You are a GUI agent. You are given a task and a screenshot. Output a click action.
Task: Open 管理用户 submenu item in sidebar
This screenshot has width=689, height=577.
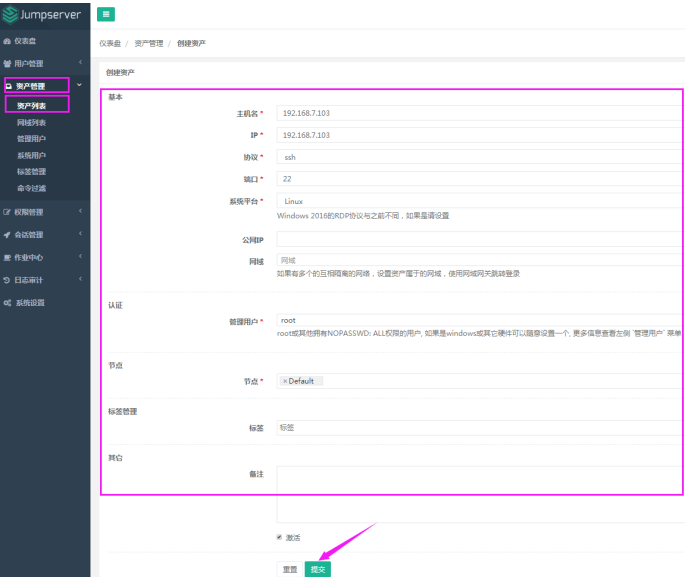click(x=31, y=139)
